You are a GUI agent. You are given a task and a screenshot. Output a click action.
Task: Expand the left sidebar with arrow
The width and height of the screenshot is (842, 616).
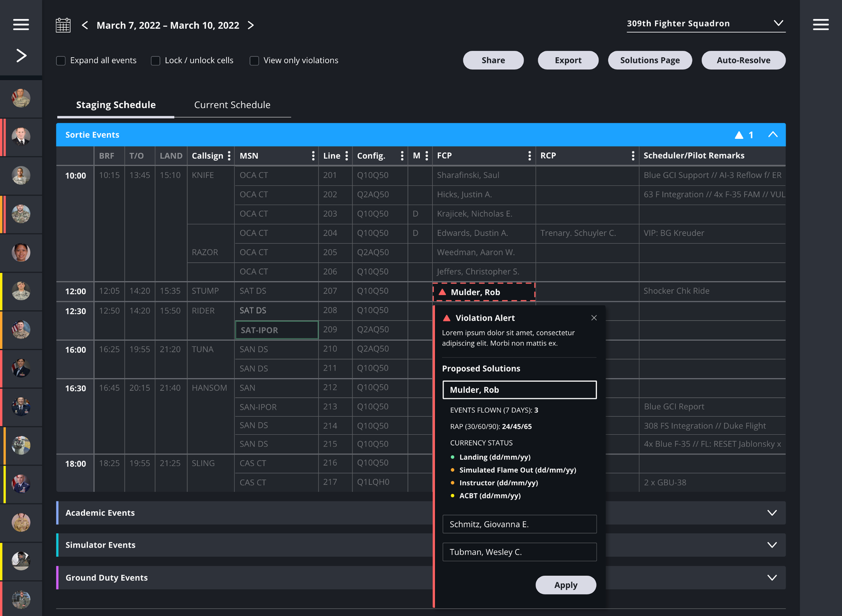click(x=21, y=56)
